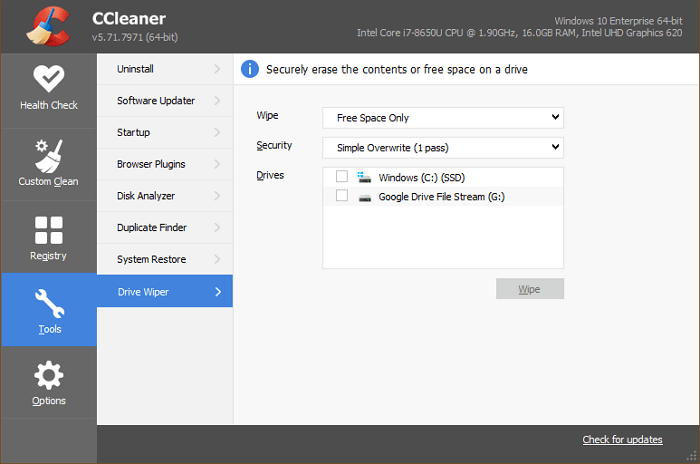
Task: Expand System Restore chevron arrow
Action: pos(217,259)
